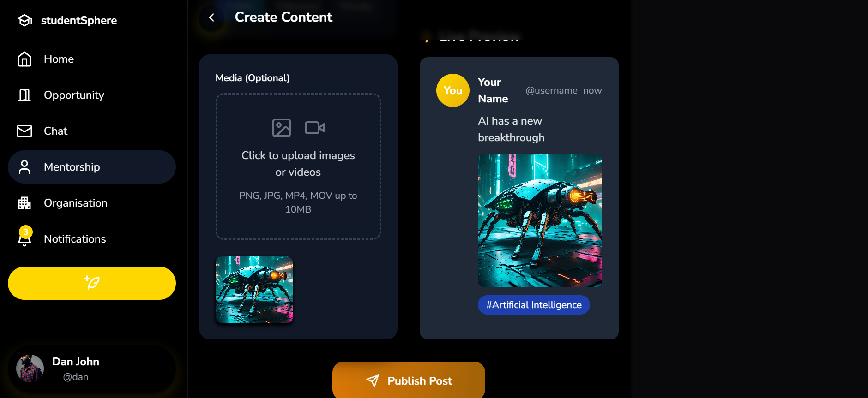
Task: Publish the post with the Publish Post button
Action: coord(409,380)
